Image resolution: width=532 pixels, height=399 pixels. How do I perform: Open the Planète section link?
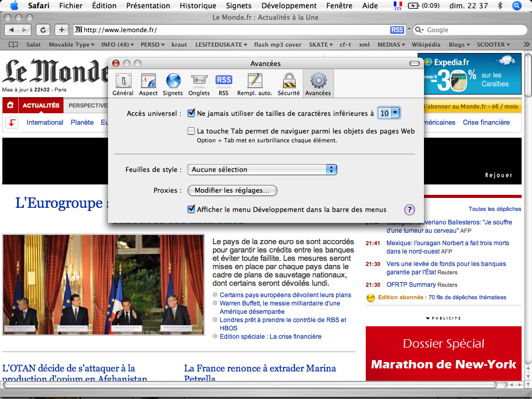82,123
